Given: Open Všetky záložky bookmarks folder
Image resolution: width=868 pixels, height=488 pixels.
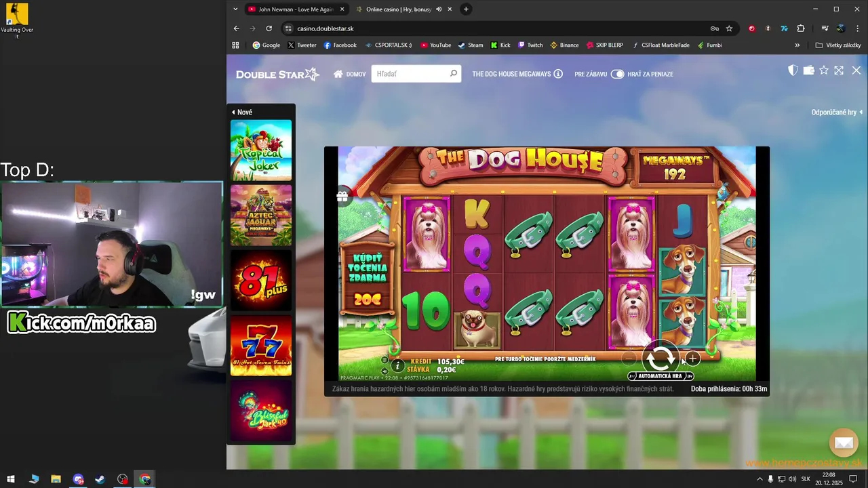Looking at the screenshot, I should [838, 45].
